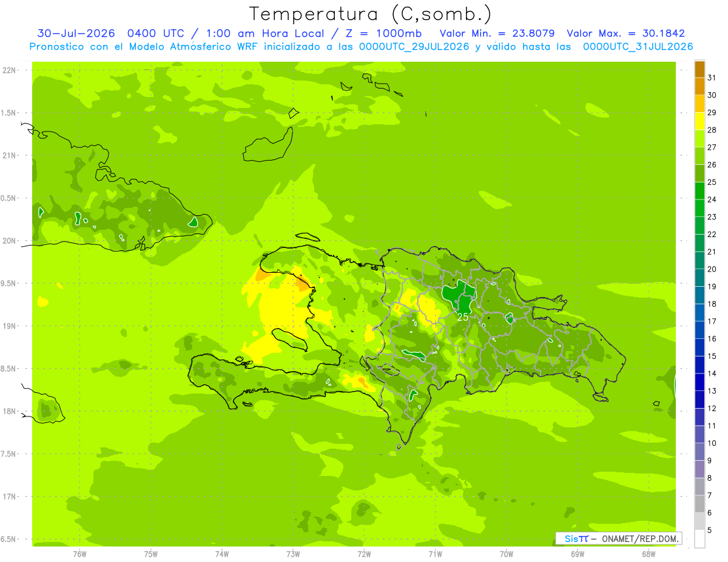Click the "17N" latitude label

10,497
